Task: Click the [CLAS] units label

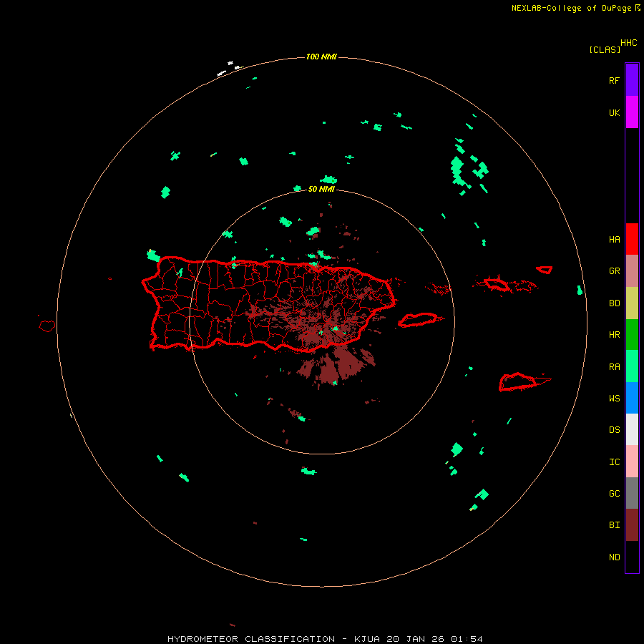Action: point(604,50)
